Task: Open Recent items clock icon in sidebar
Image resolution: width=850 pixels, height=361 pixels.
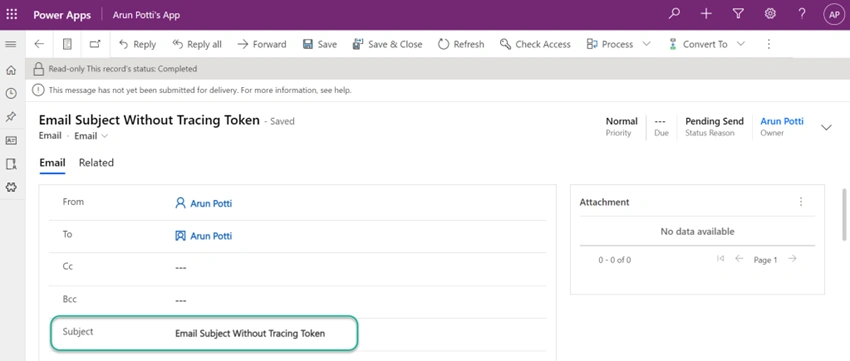Action: pos(11,93)
